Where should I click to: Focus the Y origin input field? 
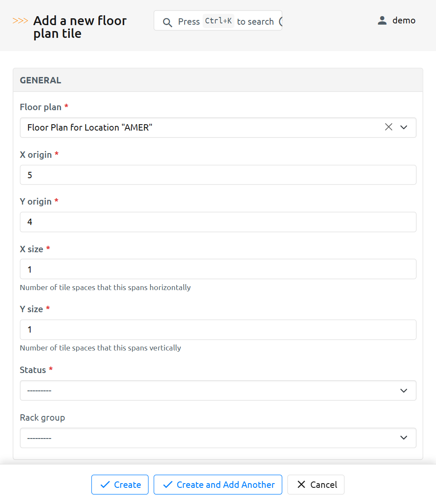218,222
